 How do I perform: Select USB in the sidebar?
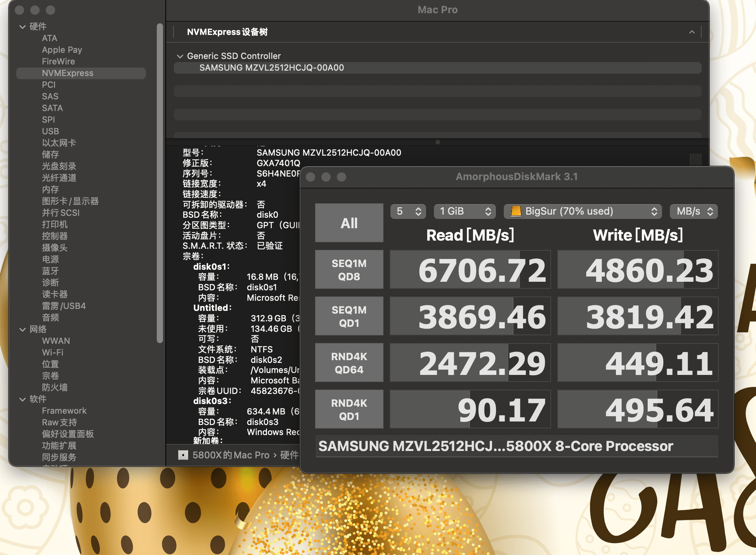pyautogui.click(x=50, y=131)
